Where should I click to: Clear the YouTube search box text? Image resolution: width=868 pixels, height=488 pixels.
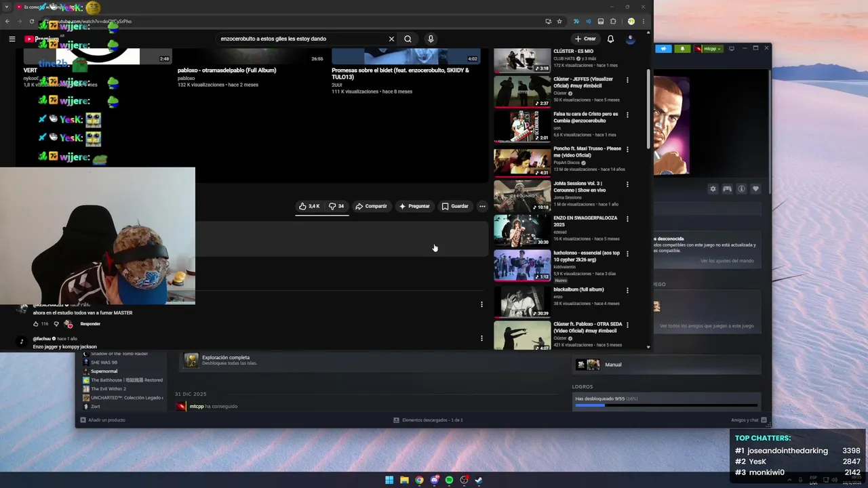click(x=391, y=39)
